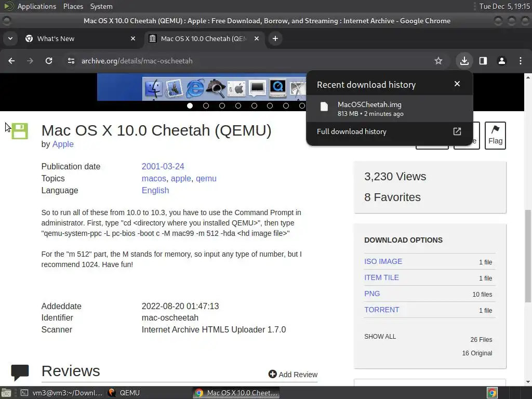Select the first carousel dot
This screenshot has height=399, width=532.
(x=190, y=106)
